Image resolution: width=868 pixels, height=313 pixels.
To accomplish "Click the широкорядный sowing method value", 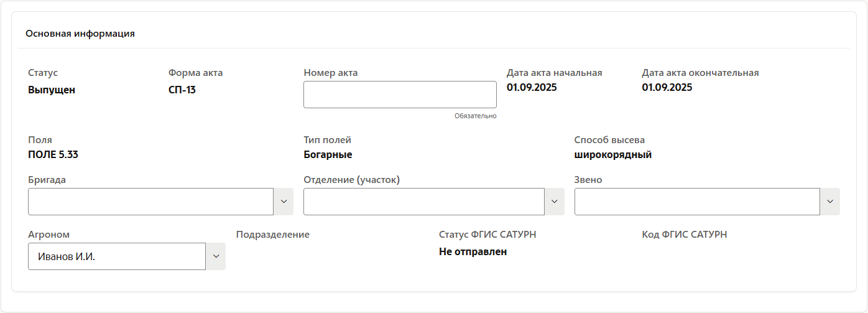I will click(612, 155).
